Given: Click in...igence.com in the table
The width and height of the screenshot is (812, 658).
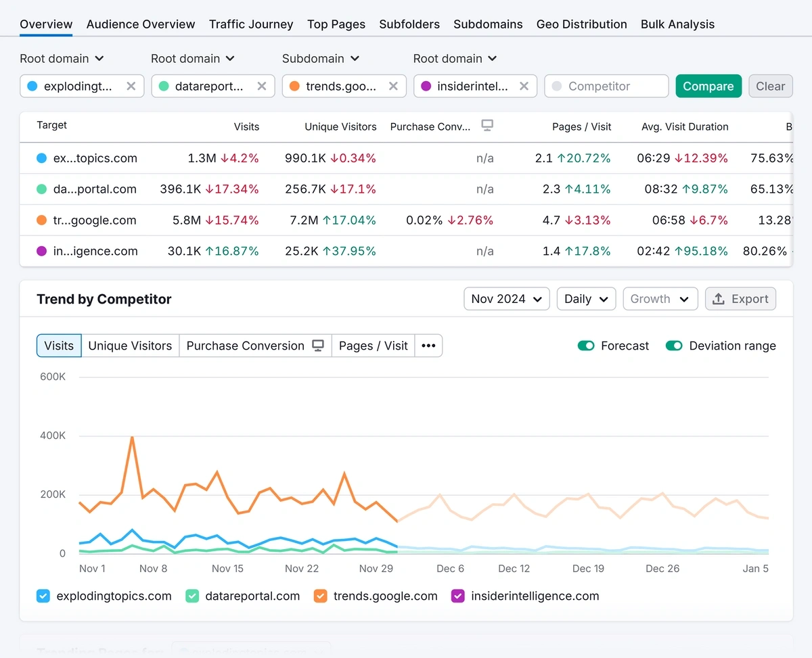Looking at the screenshot, I should pyautogui.click(x=95, y=251).
